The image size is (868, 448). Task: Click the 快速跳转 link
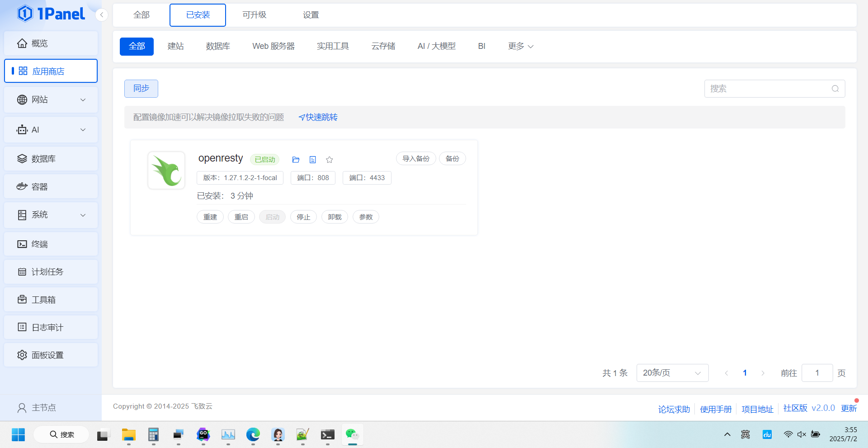click(x=318, y=117)
